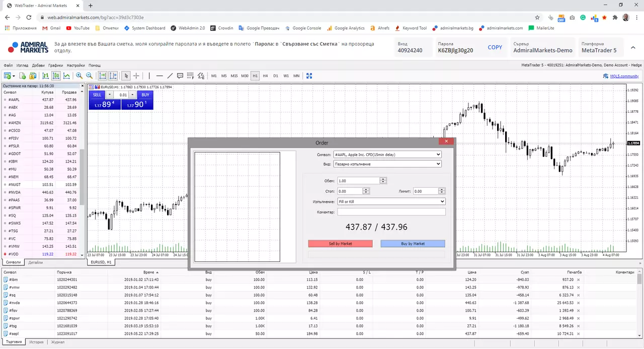
Task: Open the Символ dropdown in Order dialog
Action: [x=387, y=155]
